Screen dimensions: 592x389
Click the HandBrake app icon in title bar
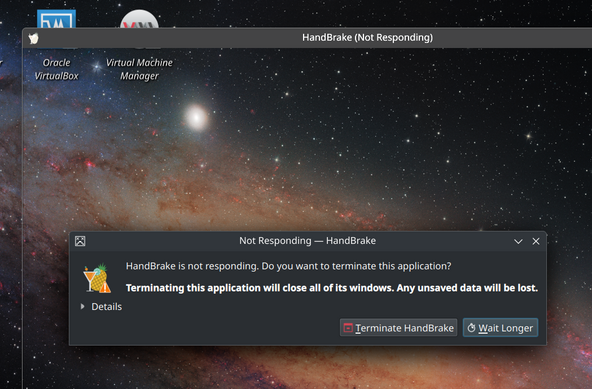[x=33, y=38]
